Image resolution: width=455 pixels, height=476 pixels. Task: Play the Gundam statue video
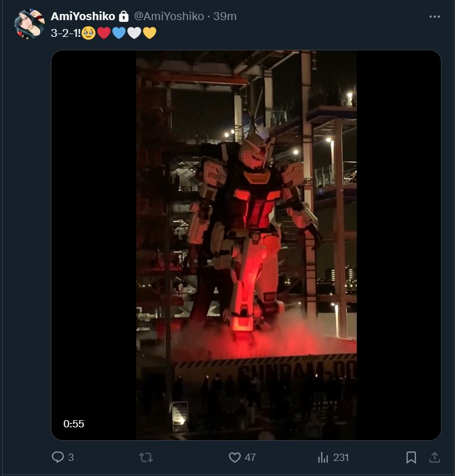click(246, 245)
